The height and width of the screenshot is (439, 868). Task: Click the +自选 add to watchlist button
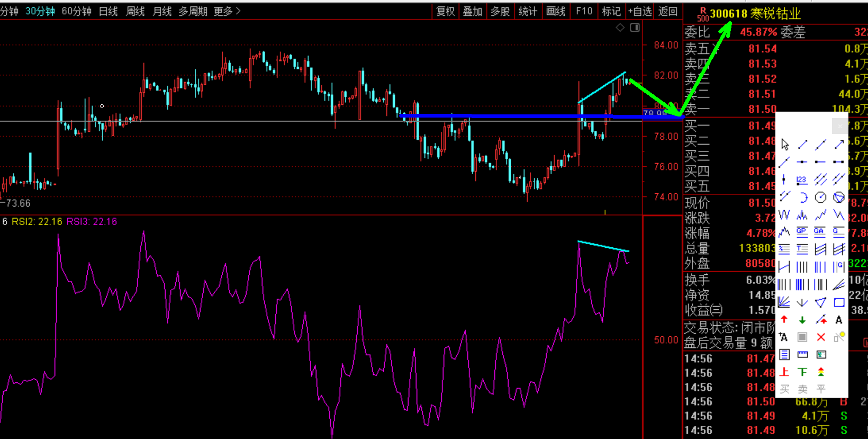point(640,11)
